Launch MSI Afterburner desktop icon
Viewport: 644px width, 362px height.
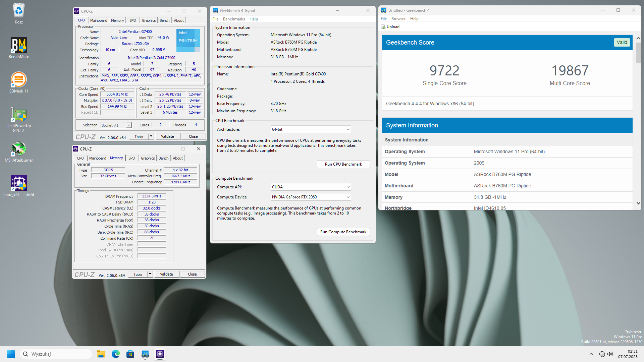[19, 152]
